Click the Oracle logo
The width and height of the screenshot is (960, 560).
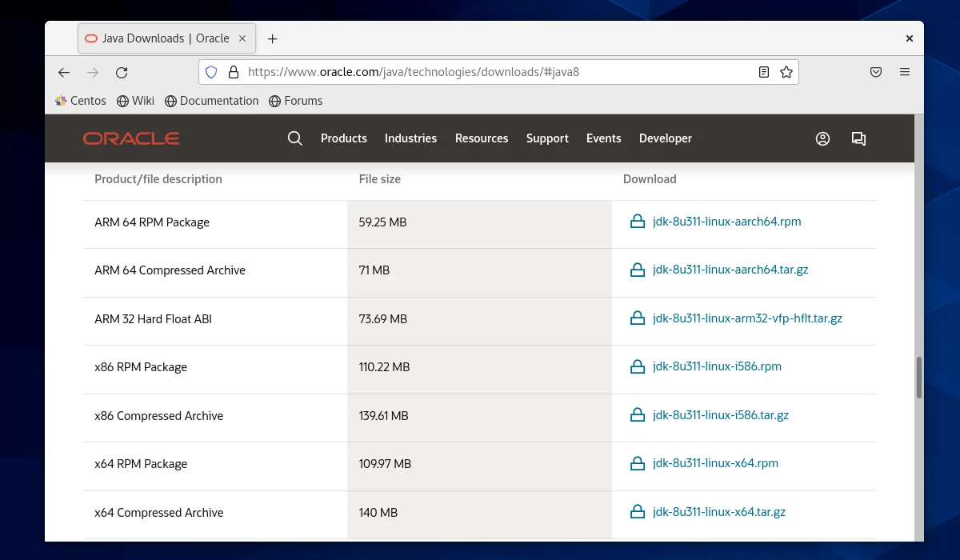131,138
